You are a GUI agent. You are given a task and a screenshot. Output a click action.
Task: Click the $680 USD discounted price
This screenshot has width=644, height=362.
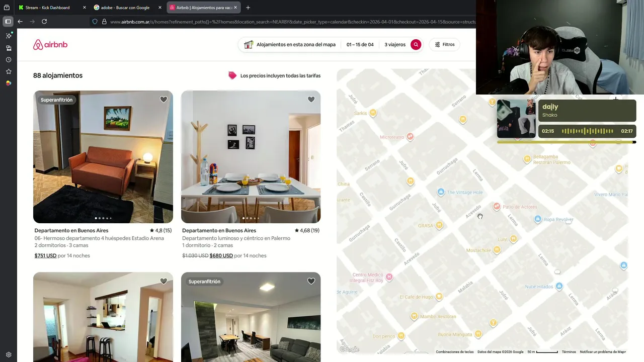(221, 255)
